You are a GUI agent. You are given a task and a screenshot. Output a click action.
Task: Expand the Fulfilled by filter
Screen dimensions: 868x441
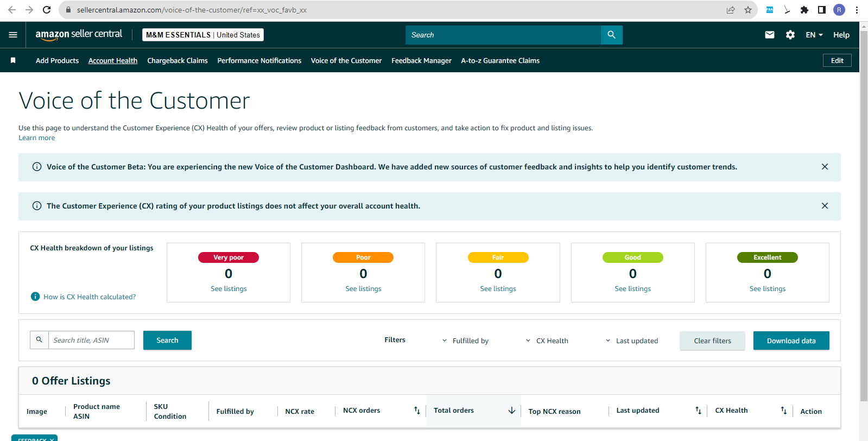coord(465,341)
